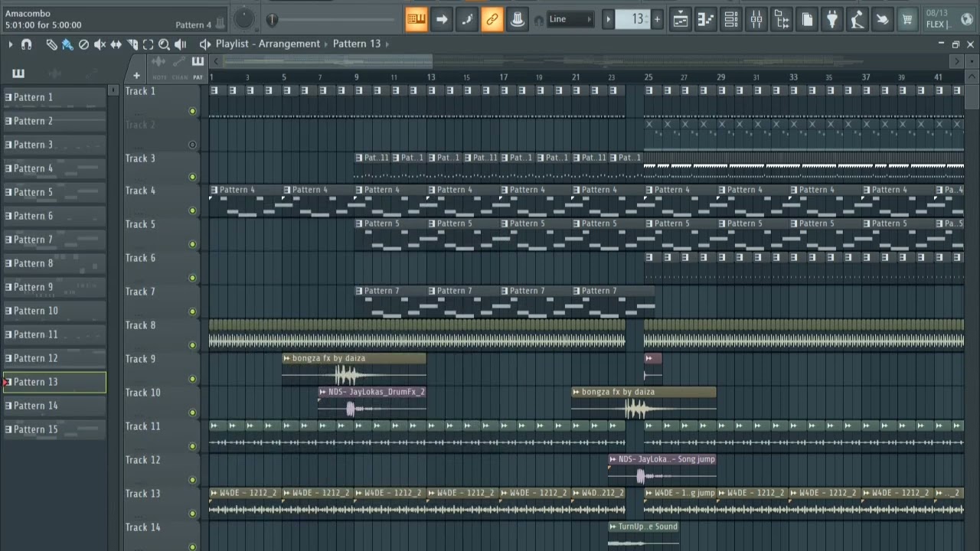The image size is (980, 551).
Task: Click the right-arrow icon in top toolbar
Action: 442,19
